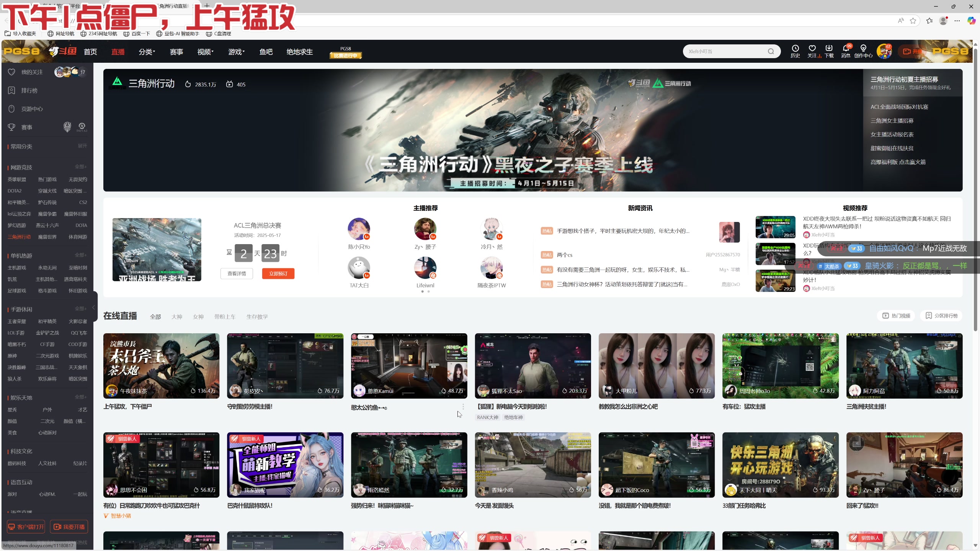Click the Douyu logo
980x551 pixels.
63,51
